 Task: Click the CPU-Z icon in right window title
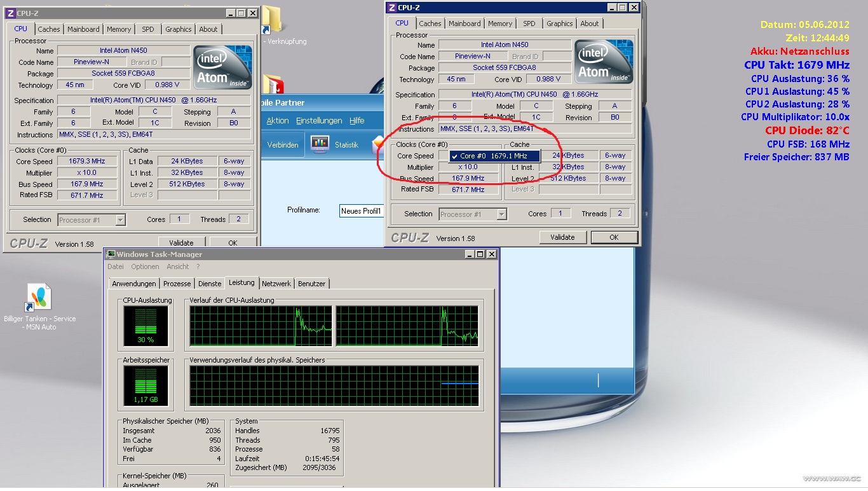tap(392, 8)
